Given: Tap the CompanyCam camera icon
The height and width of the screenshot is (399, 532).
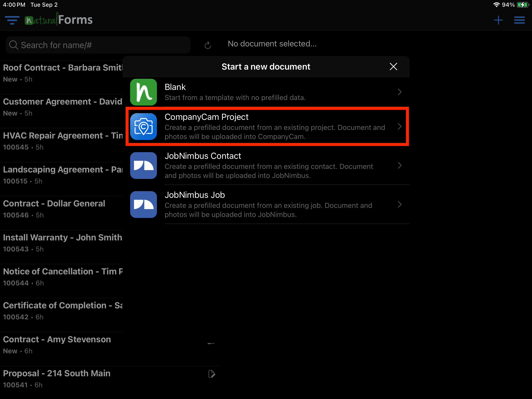Looking at the screenshot, I should (x=143, y=127).
